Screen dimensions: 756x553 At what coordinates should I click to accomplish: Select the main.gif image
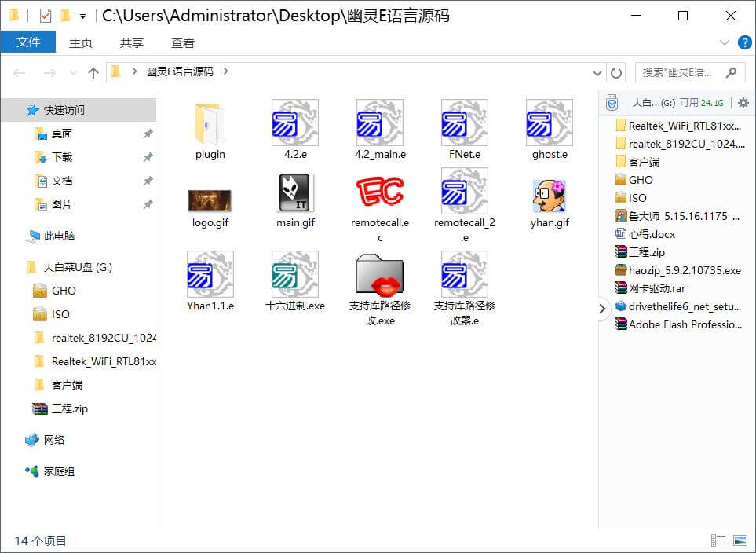294,194
